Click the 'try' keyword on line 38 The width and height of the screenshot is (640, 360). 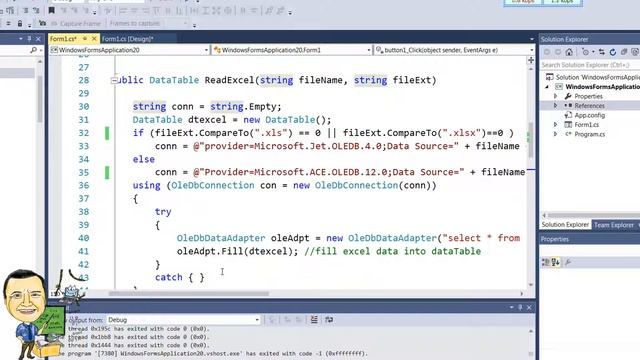click(163, 211)
